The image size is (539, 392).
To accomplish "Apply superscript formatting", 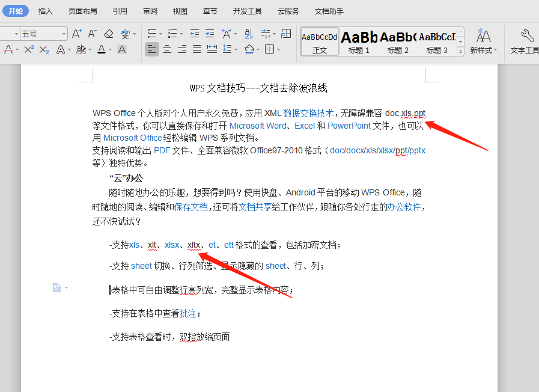I will [29, 49].
